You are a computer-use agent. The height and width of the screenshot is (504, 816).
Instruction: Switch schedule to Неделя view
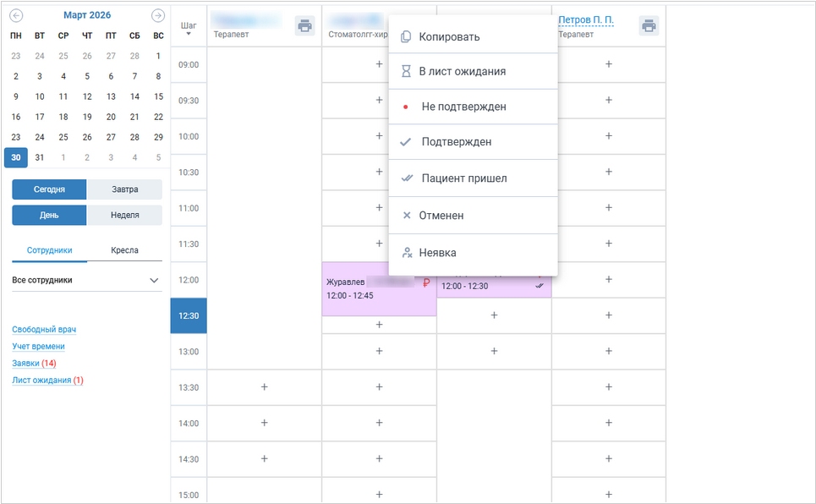click(124, 215)
